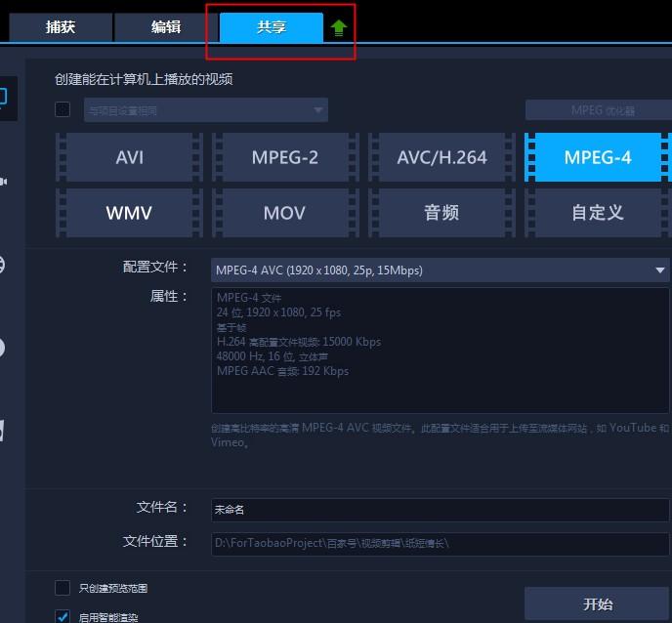The image size is (672, 623).
Task: Expand the 配置文件 profile dropdown
Action: pos(441,270)
